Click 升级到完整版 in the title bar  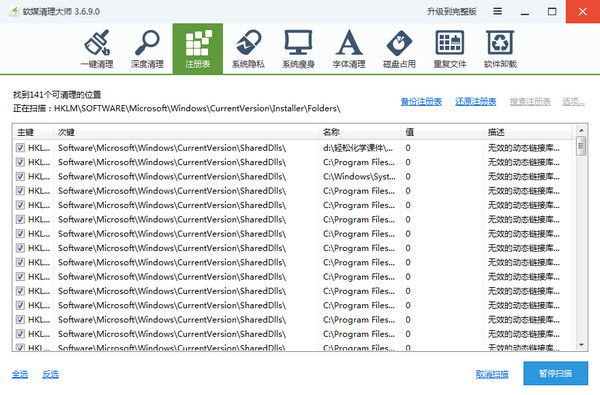pyautogui.click(x=452, y=11)
